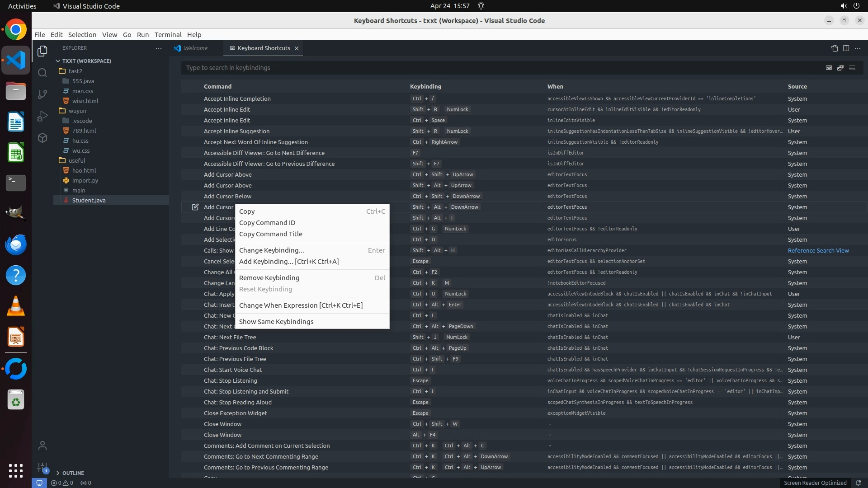The height and width of the screenshot is (488, 868).
Task: Open the Search view in activity bar
Action: pyautogui.click(x=42, y=73)
